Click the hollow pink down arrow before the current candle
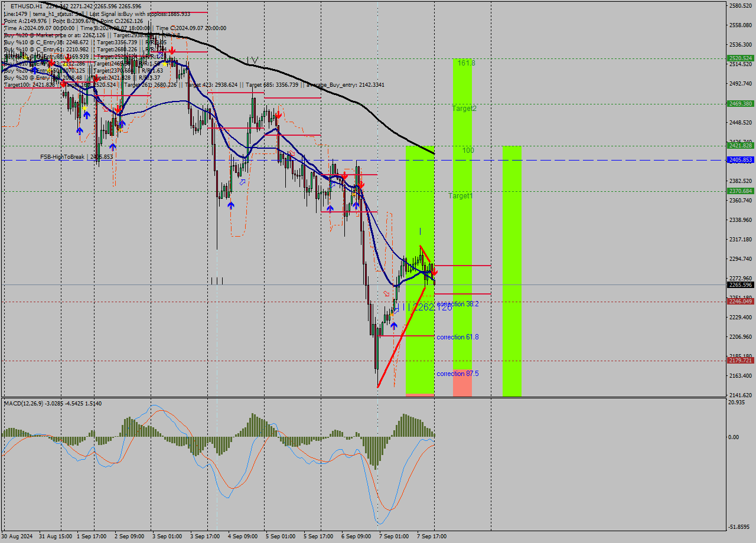This screenshot has height=543, width=756. tap(386, 293)
